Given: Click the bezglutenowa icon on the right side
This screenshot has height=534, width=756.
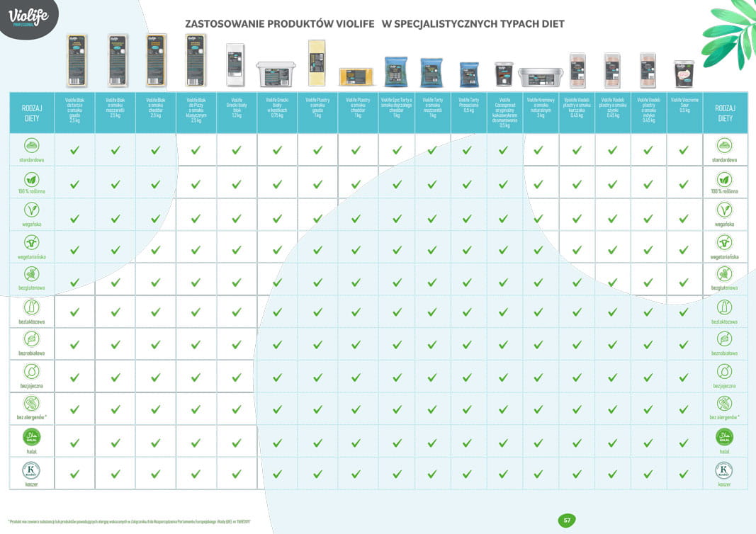Looking at the screenshot, I should pyautogui.click(x=724, y=274).
